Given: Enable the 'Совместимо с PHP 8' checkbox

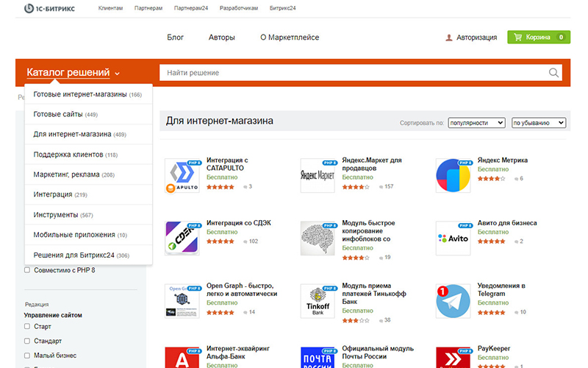Looking at the screenshot, I should click(27, 270).
